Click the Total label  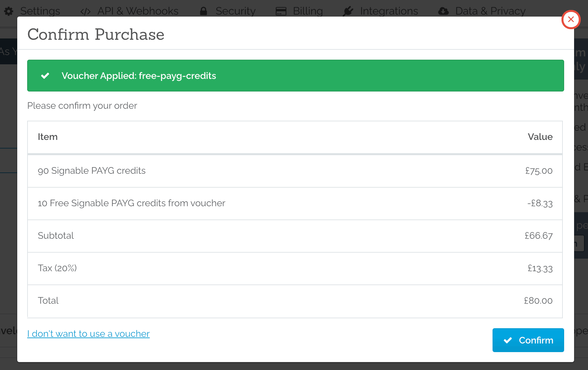[x=48, y=301]
